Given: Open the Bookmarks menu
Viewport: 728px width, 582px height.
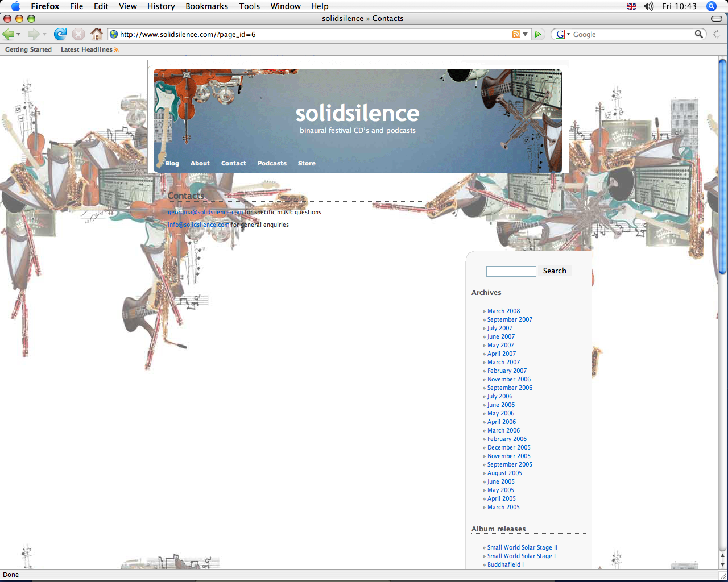Looking at the screenshot, I should [x=206, y=6].
